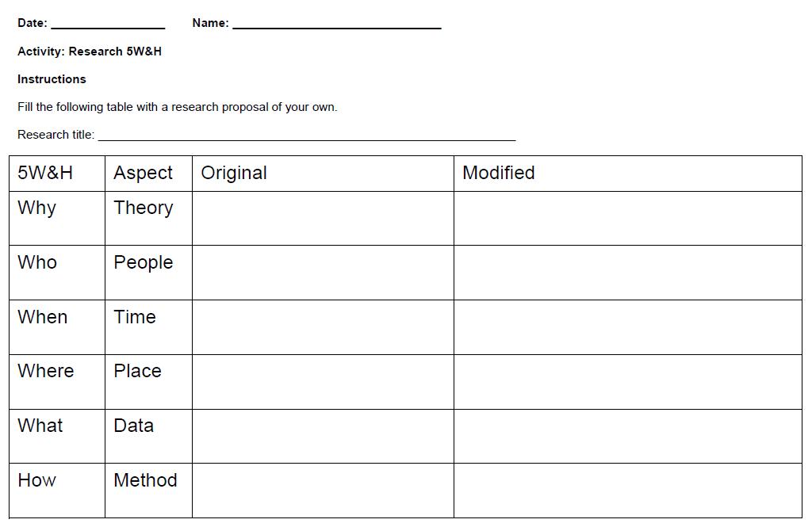Click the 5W&H column header

pos(45,173)
